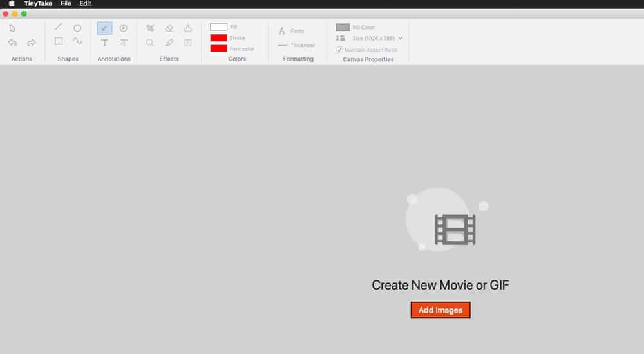Select the highlighter pen tool

(169, 43)
